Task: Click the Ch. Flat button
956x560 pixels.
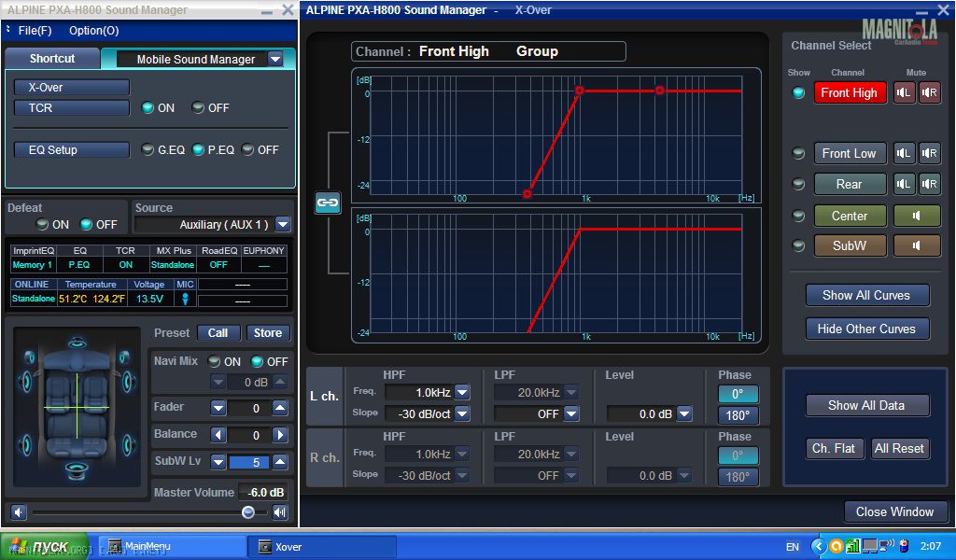Action: click(x=834, y=449)
